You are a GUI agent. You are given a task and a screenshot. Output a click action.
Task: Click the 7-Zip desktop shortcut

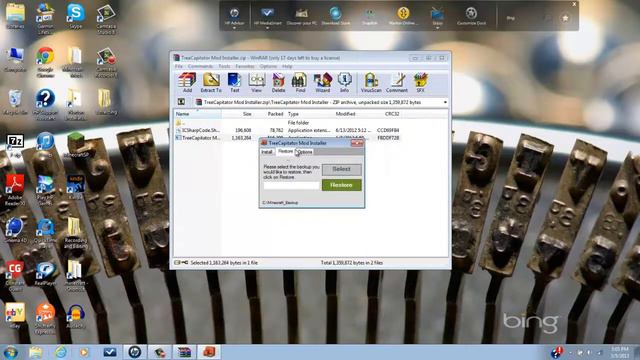(15, 146)
